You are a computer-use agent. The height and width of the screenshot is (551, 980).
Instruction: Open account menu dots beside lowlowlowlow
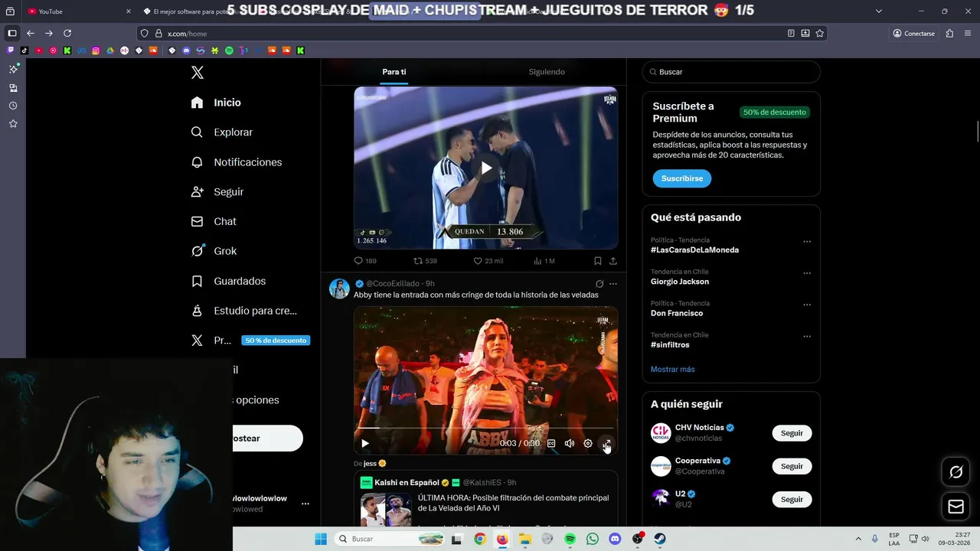click(x=305, y=504)
